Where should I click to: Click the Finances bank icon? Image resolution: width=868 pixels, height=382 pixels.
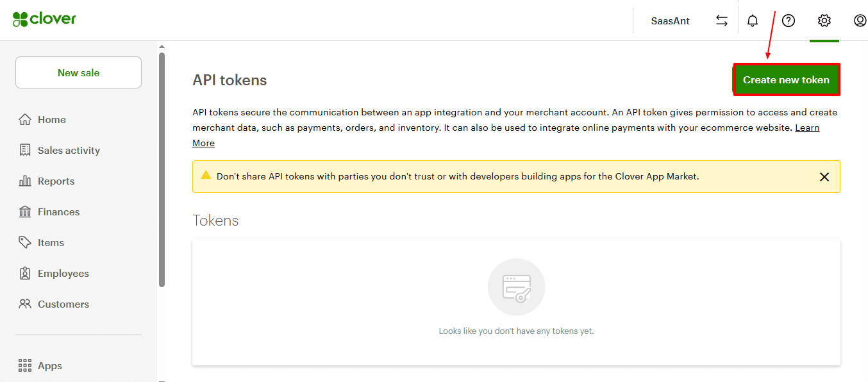pyautogui.click(x=25, y=212)
